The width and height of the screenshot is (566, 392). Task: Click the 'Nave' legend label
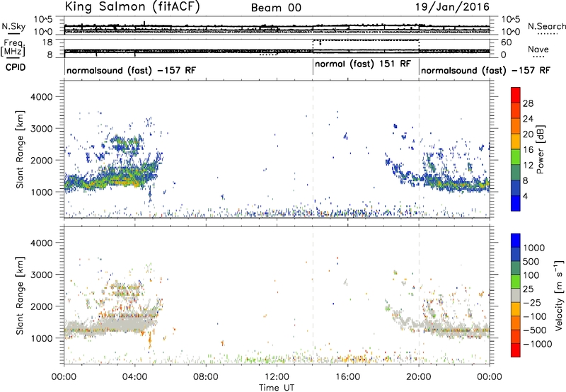538,49
